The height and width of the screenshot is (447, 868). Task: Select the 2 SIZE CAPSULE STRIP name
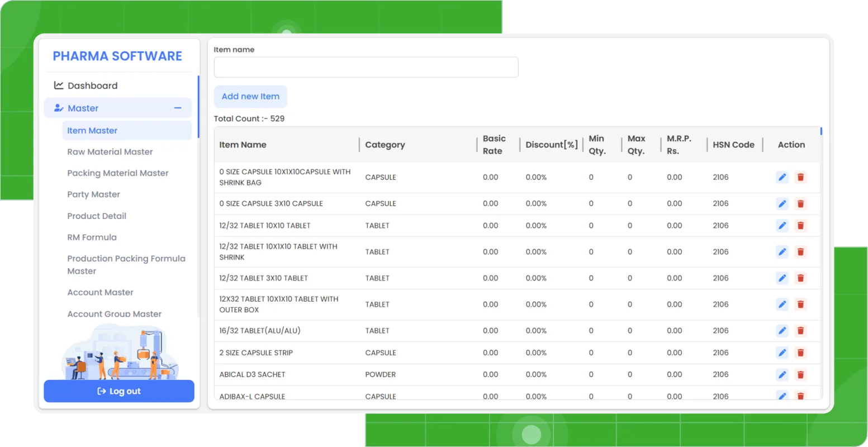(256, 353)
